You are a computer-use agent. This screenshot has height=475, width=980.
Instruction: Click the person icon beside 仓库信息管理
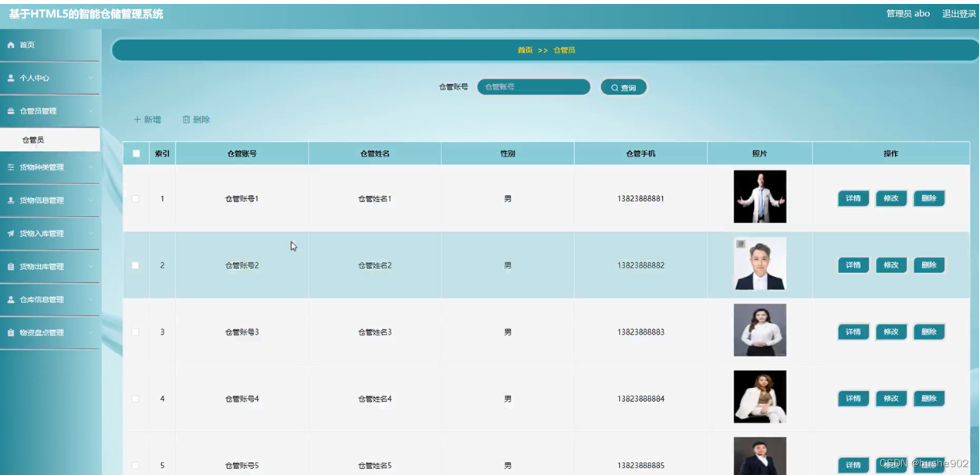(11, 300)
